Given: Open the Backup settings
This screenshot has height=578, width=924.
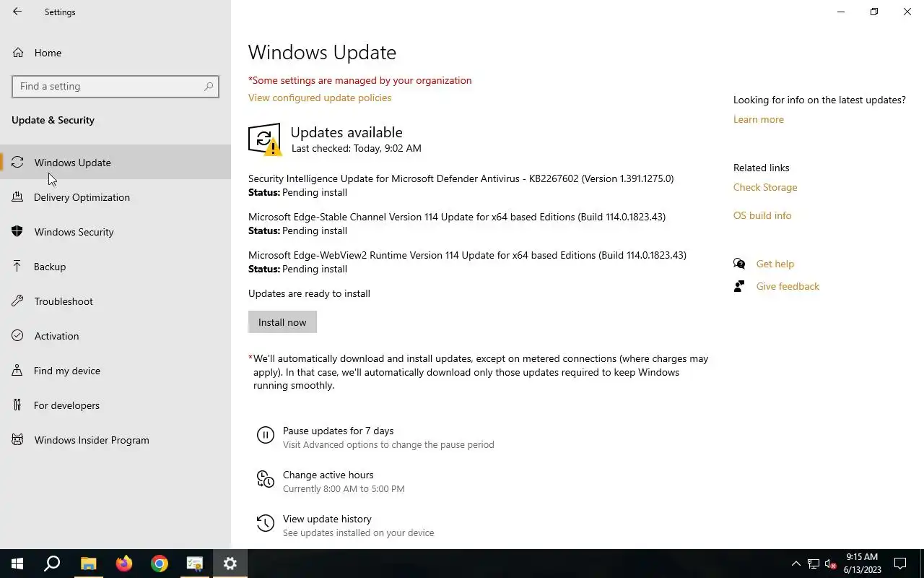Looking at the screenshot, I should [x=115, y=267].
